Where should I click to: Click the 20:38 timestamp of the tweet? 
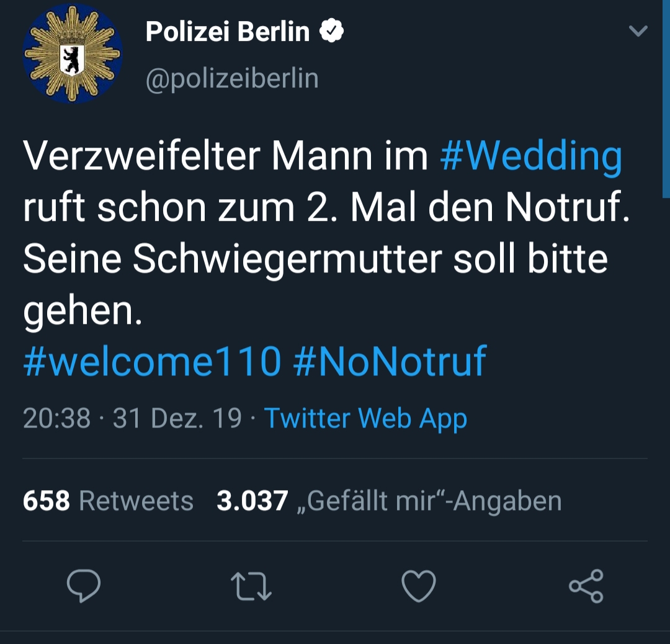(57, 419)
